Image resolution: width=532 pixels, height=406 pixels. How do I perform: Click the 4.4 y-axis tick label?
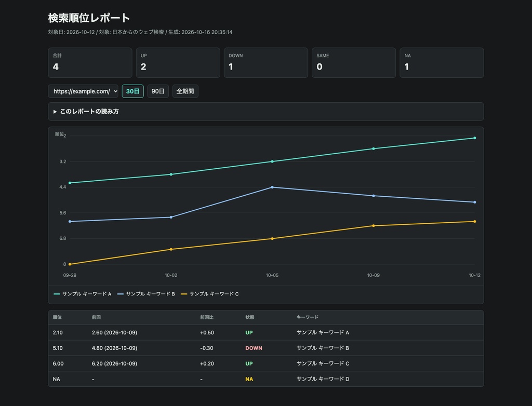point(63,187)
